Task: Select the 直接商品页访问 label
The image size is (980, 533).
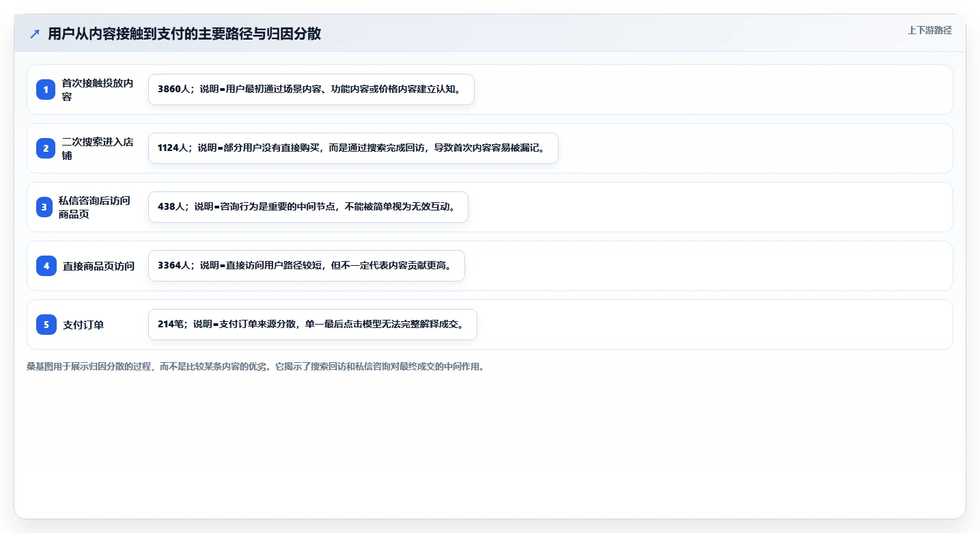Action: (x=99, y=266)
